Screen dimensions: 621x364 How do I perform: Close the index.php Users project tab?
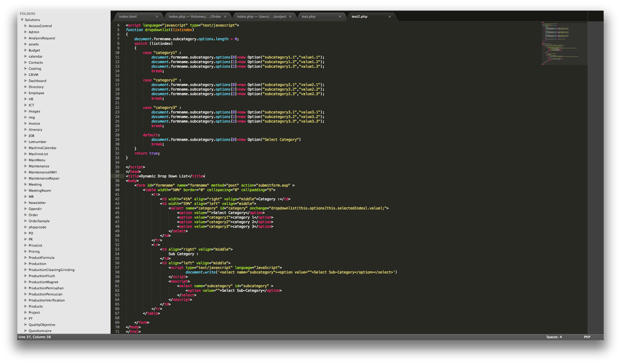point(290,17)
